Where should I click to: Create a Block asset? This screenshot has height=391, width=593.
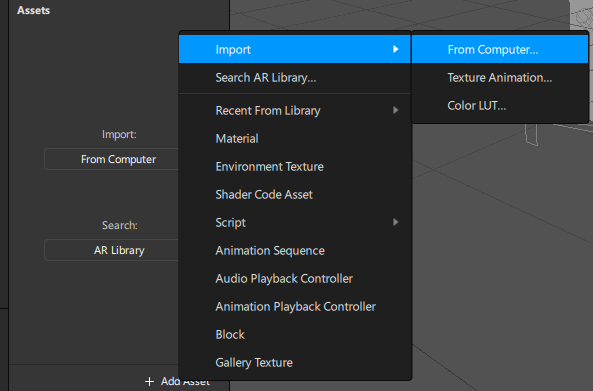pos(295,334)
